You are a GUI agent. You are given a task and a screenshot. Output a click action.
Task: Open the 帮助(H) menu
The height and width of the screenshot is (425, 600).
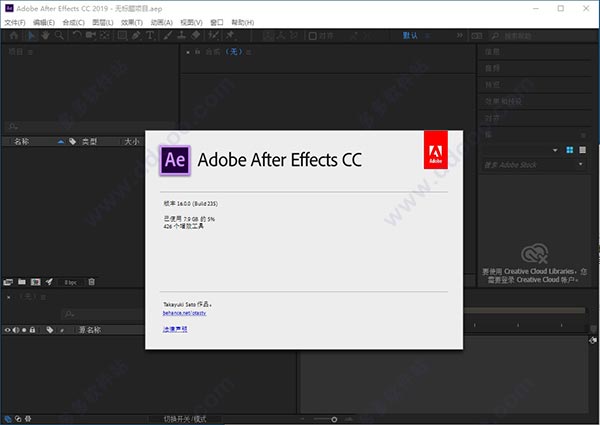click(x=243, y=23)
